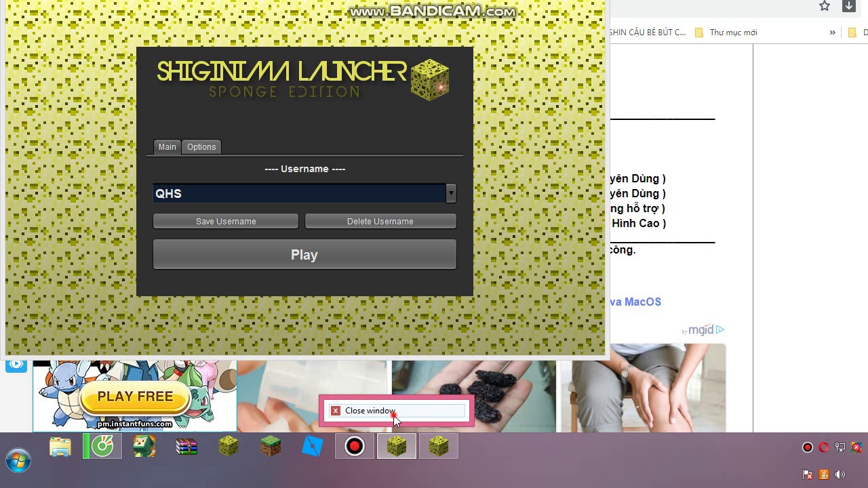
Task: Switch to the Main tab in launcher
Action: coord(167,147)
